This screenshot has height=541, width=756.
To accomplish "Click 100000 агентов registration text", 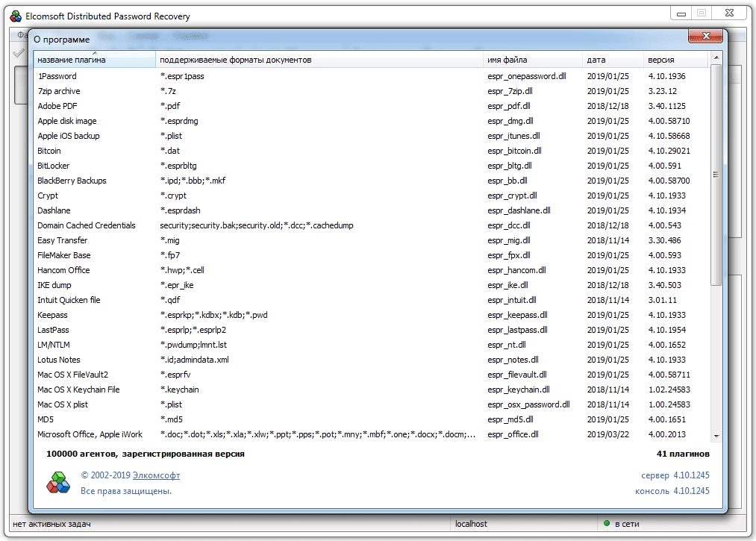I will click(145, 454).
